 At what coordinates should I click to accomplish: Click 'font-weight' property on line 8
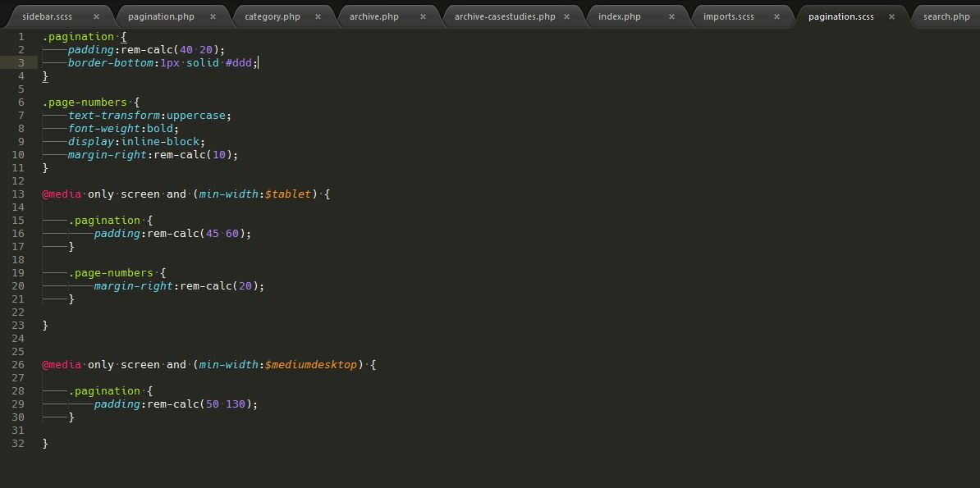tap(104, 129)
